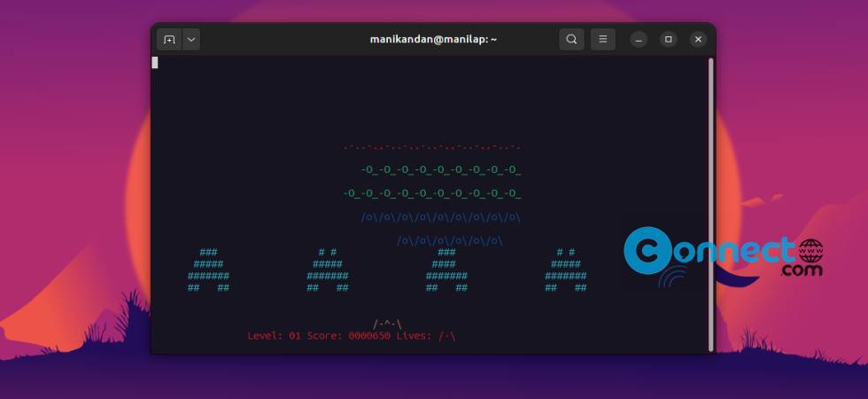Screen dimensions: 868x399
Task: Expand the dropdown arrow beside new tab
Action: pyautogui.click(x=191, y=39)
